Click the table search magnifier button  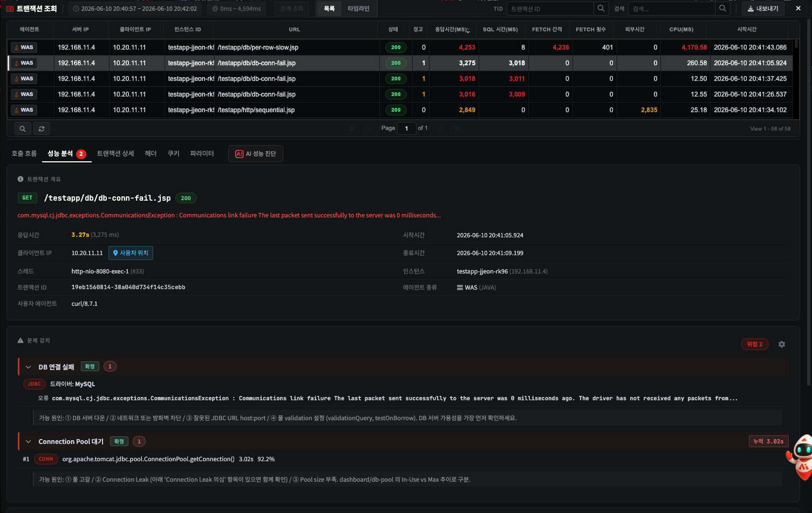23,129
